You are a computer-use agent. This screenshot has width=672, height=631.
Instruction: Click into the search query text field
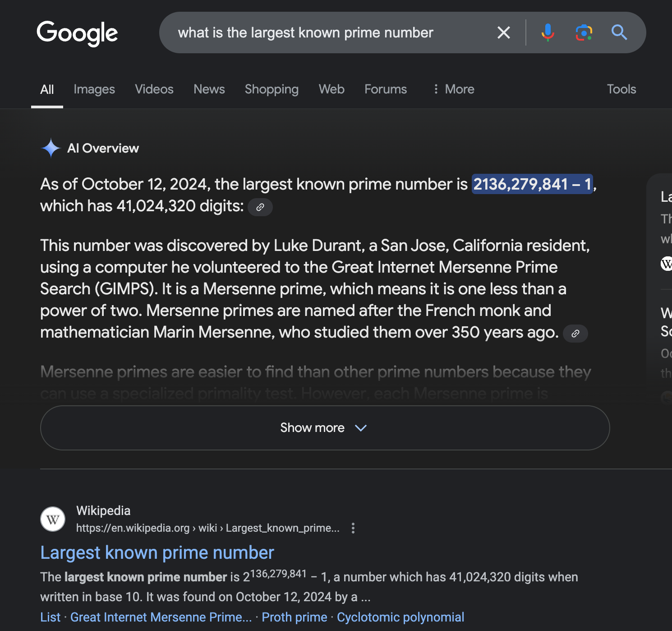coord(329,32)
